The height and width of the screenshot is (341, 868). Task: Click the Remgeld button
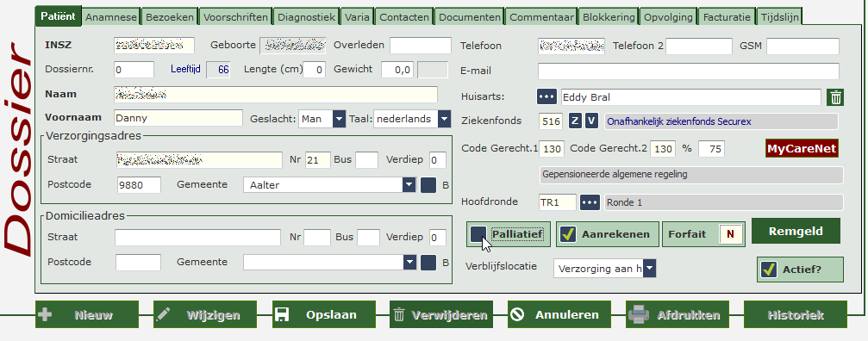pos(796,231)
